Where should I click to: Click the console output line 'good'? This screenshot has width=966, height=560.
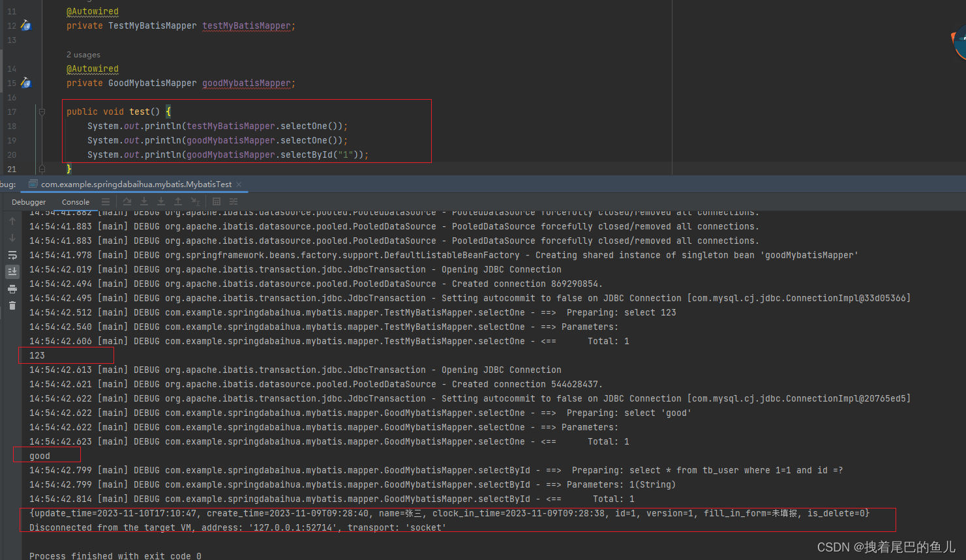(40, 456)
